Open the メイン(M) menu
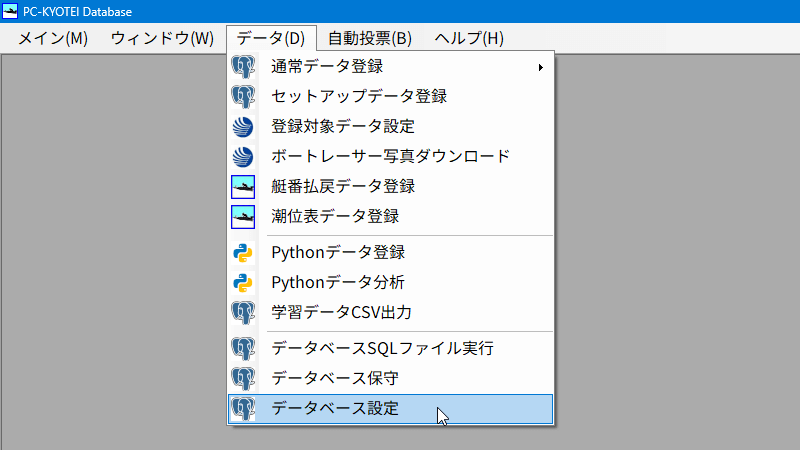 (x=53, y=38)
